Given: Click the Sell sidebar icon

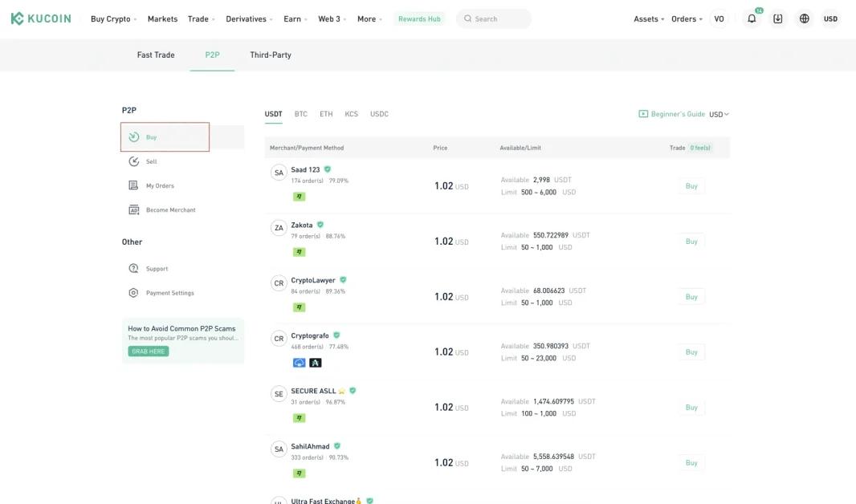Looking at the screenshot, I should click(134, 161).
